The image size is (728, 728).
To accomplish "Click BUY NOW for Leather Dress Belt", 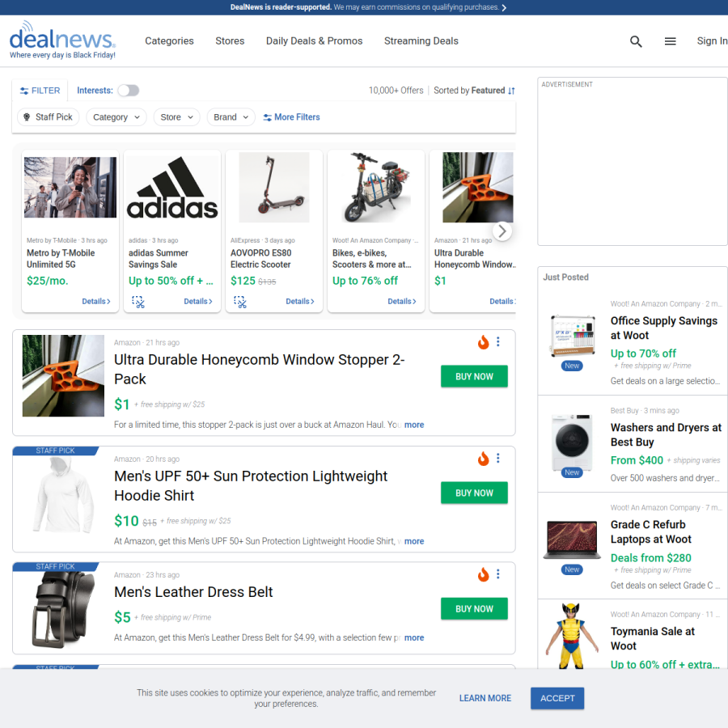I will [x=474, y=608].
